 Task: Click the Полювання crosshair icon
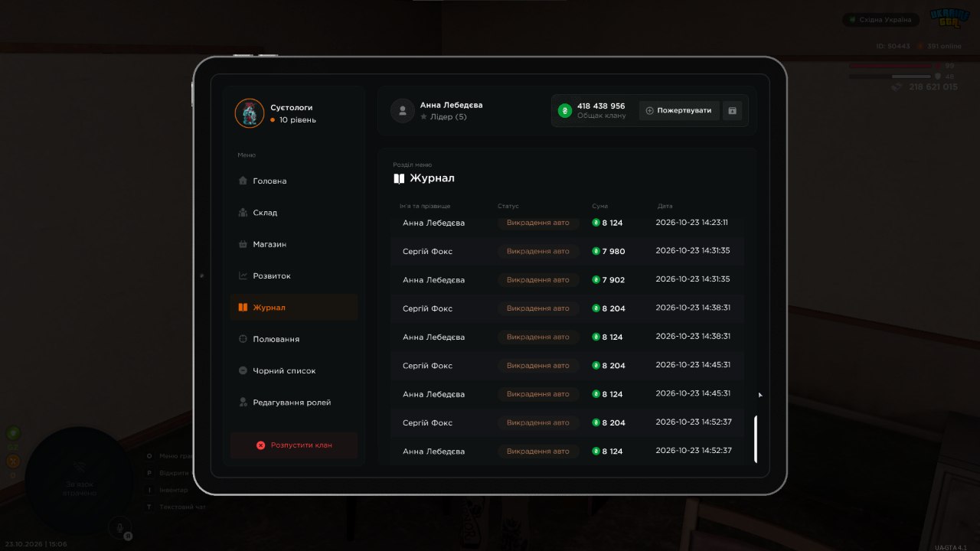tap(243, 339)
